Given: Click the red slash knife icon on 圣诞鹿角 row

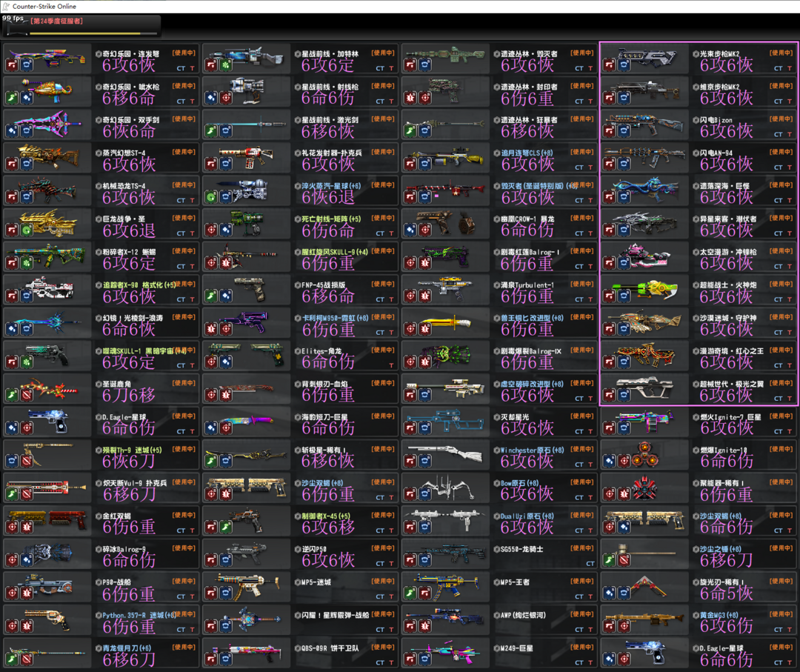Looking at the screenshot, I should [x=27, y=395].
